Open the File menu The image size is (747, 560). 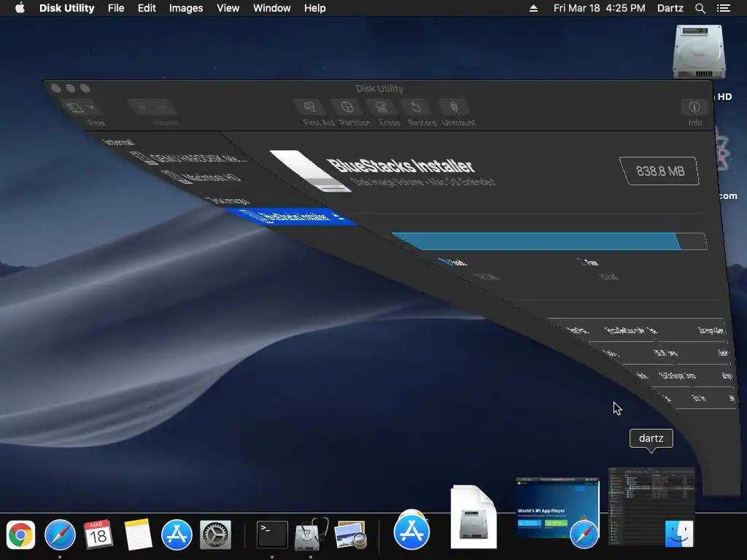(116, 8)
